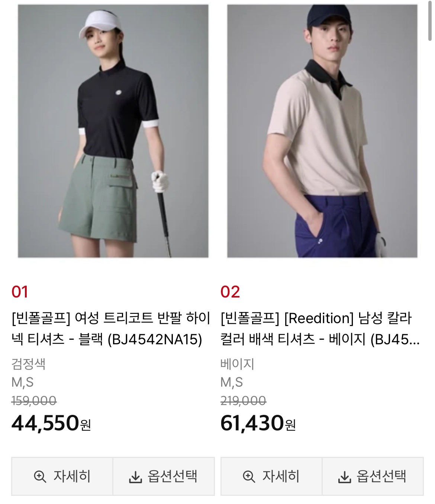Click the struck-through 159,000 original price
Image resolution: width=435 pixels, height=504 pixels.
click(34, 400)
